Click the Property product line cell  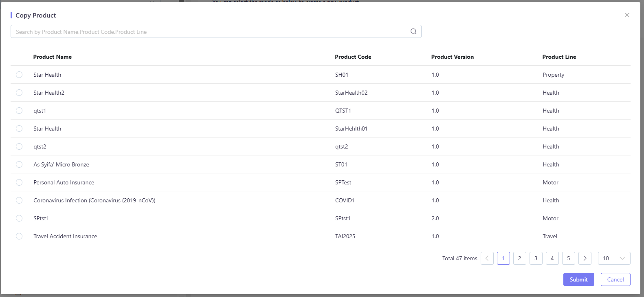point(554,75)
